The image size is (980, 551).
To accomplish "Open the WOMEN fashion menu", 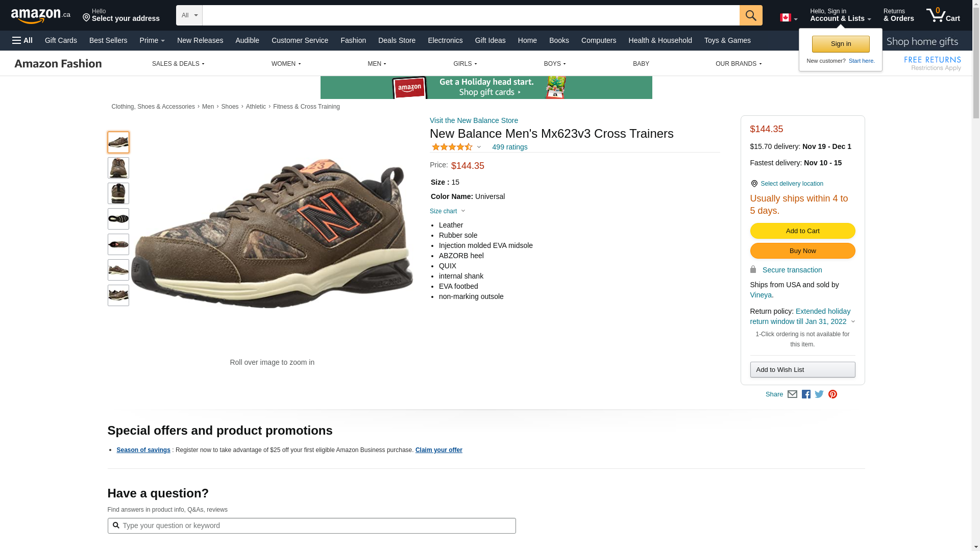I will (286, 64).
